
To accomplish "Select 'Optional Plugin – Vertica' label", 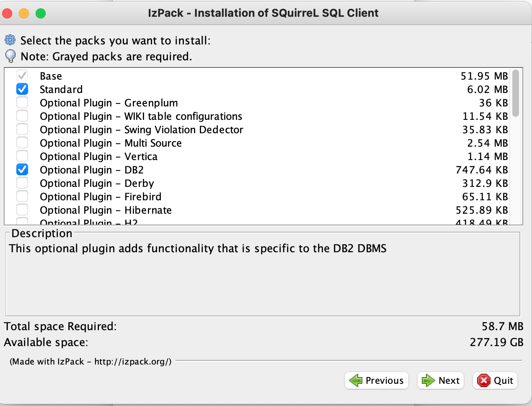I will pyautogui.click(x=99, y=157).
